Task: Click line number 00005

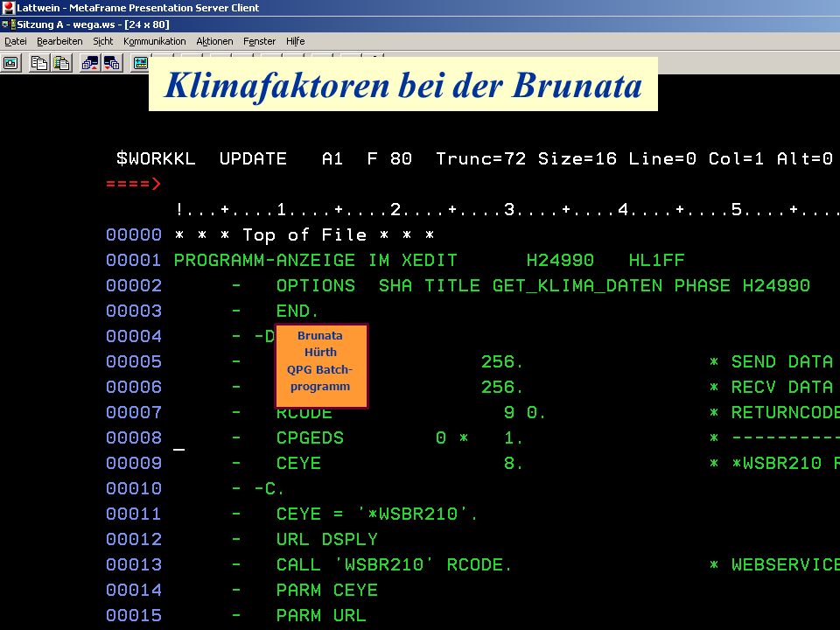Action: tap(134, 361)
